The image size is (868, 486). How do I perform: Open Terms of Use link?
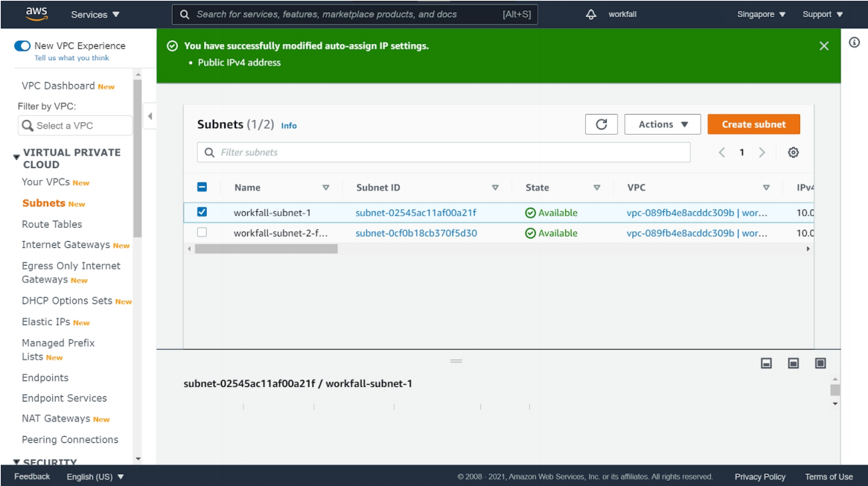[x=829, y=476]
